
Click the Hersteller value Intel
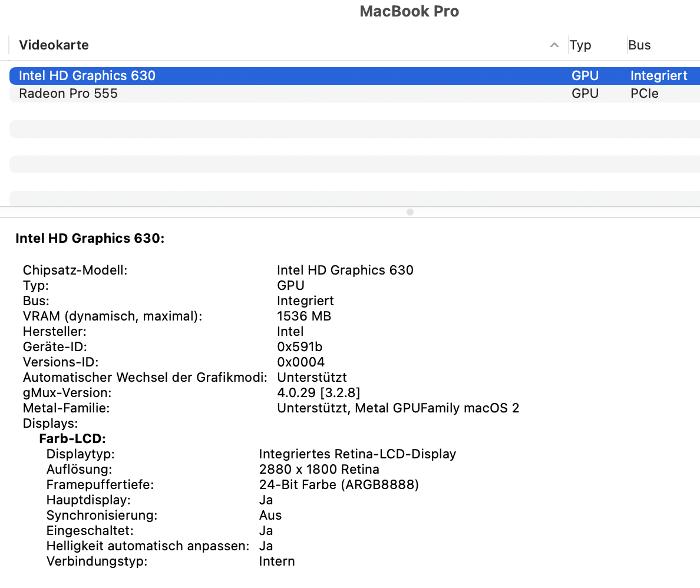[x=290, y=331]
